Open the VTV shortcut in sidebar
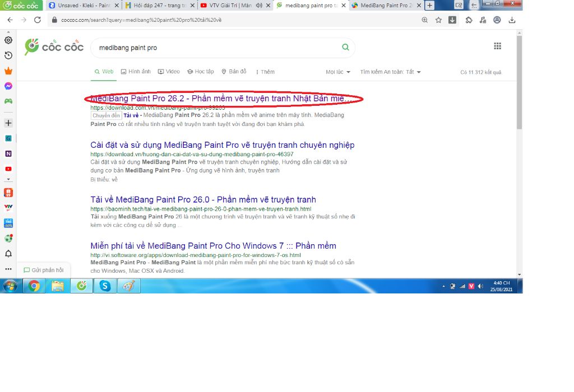Screen dimensions: 574x392 [8, 208]
